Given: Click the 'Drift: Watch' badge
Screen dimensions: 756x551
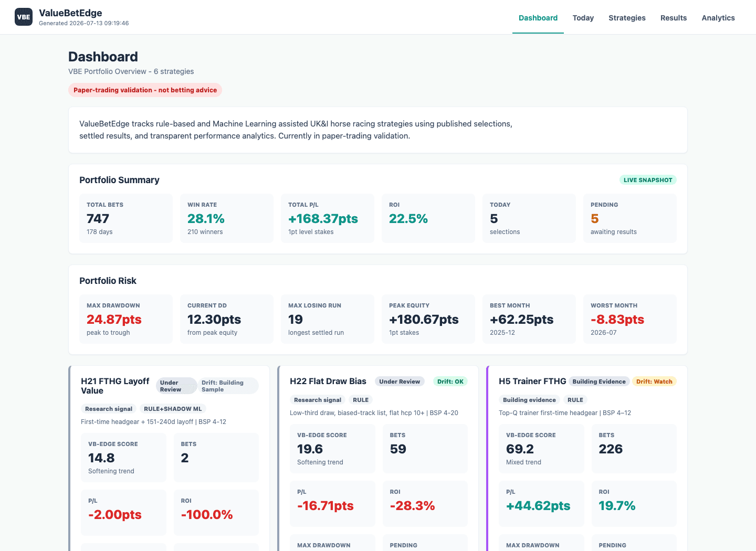Looking at the screenshot, I should [x=654, y=382].
